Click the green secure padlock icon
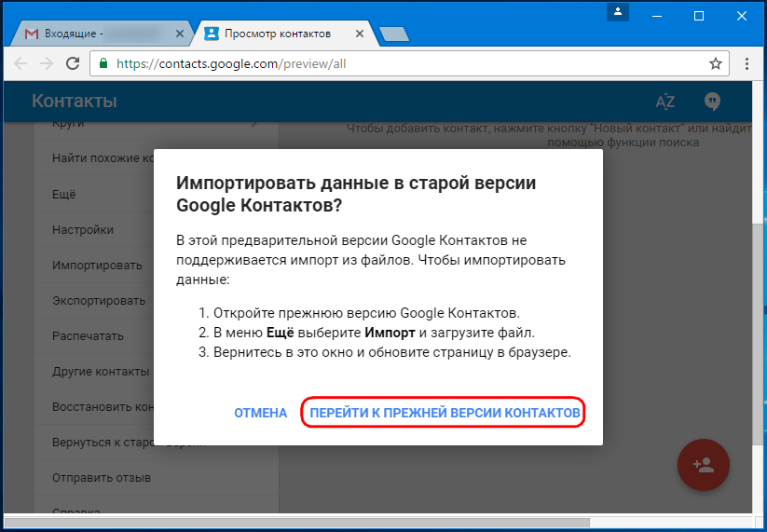This screenshot has width=767, height=532. pos(103,63)
